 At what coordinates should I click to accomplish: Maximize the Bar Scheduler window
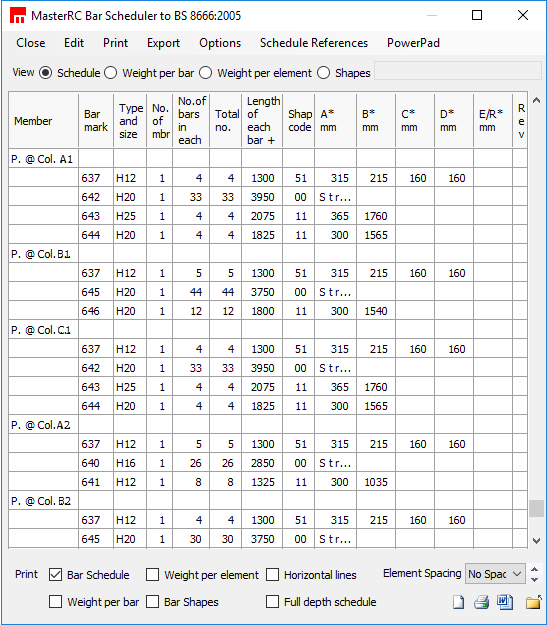(477, 15)
